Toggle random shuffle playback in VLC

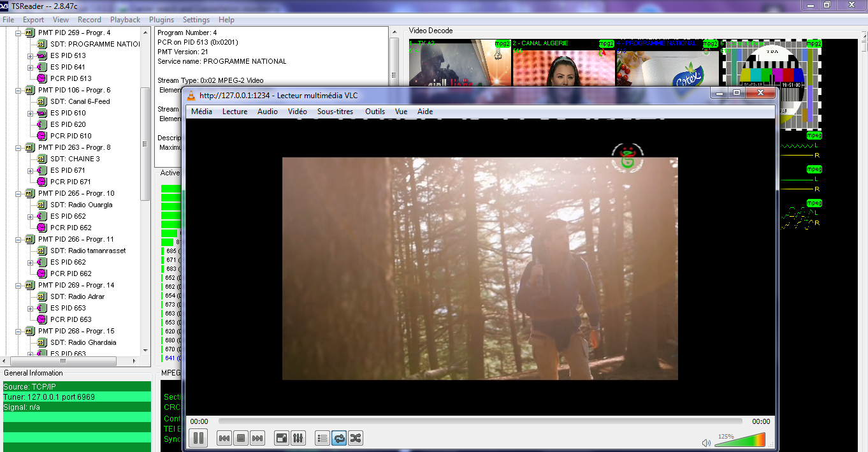point(356,438)
